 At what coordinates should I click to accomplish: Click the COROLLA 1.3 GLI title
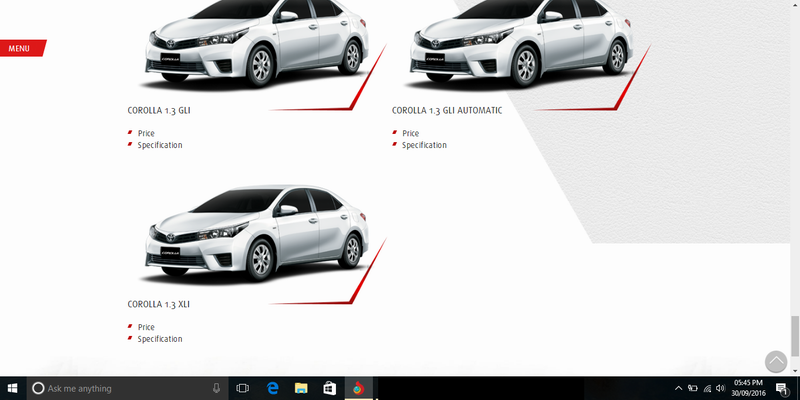pyautogui.click(x=159, y=110)
